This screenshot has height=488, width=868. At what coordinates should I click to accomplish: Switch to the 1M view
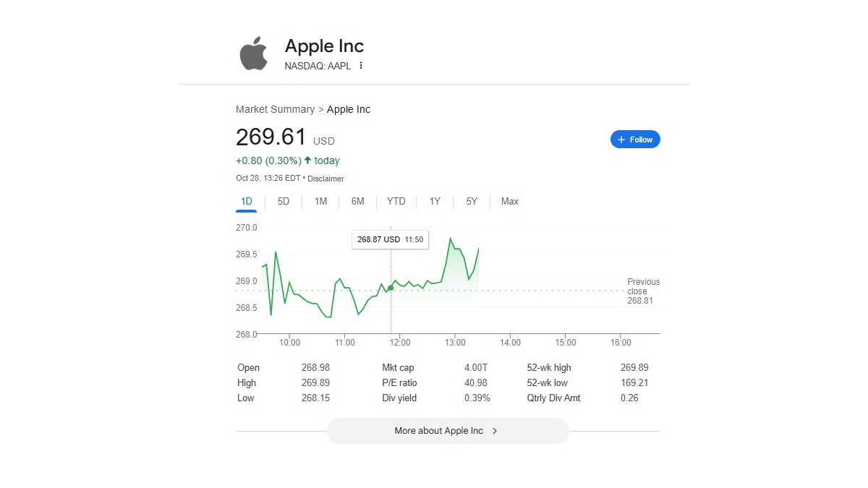tap(320, 201)
